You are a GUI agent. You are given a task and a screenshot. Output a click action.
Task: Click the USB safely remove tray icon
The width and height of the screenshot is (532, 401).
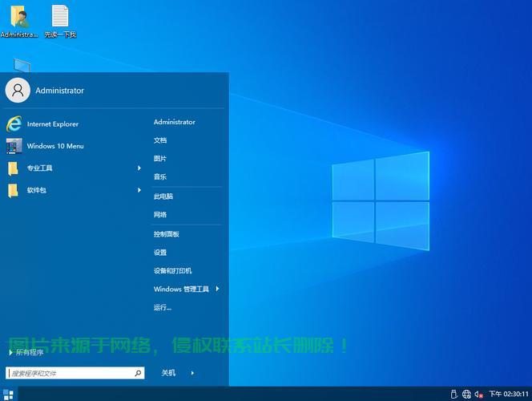point(453,395)
